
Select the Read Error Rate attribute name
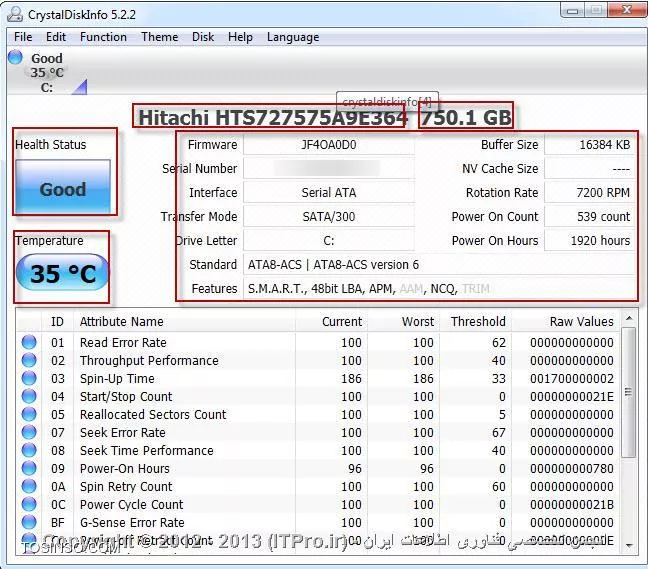pyautogui.click(x=123, y=343)
